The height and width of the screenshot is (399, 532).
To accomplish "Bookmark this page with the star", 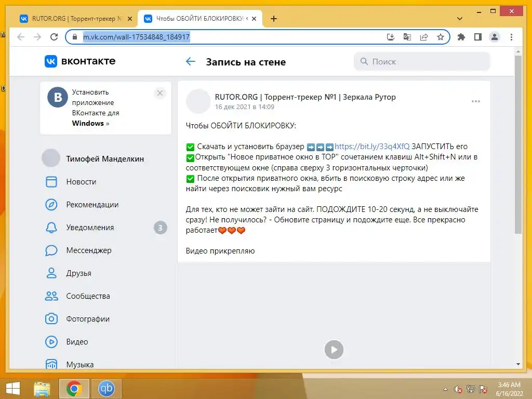I will tap(441, 37).
